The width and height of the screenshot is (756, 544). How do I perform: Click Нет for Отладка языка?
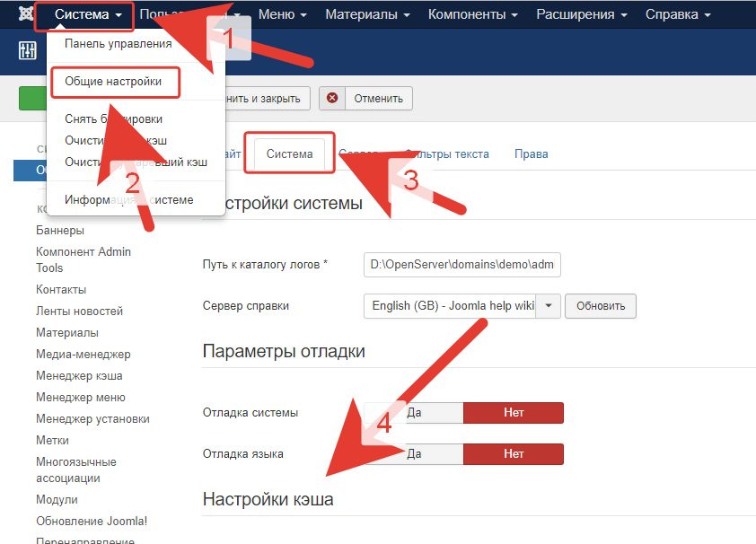(x=514, y=454)
